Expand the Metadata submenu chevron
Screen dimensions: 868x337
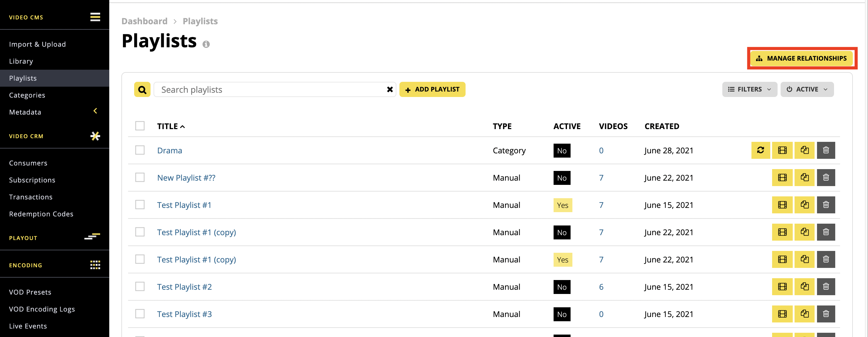[95, 111]
